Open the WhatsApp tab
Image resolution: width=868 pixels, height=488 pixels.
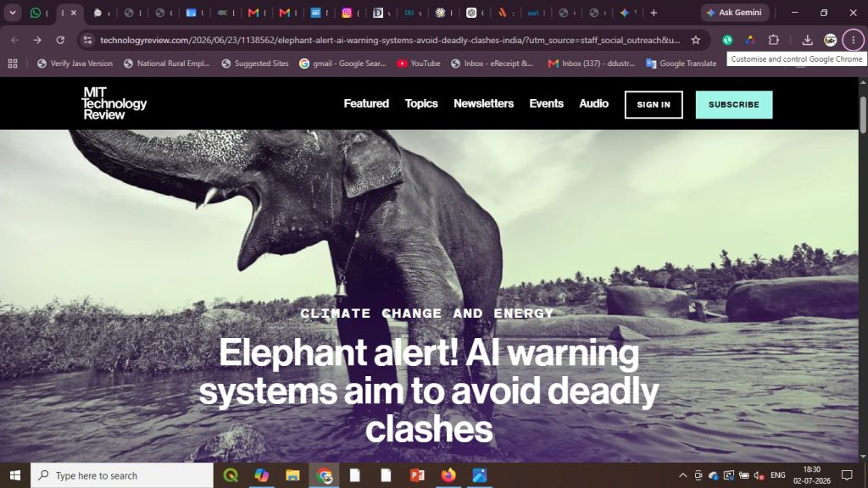[39, 13]
